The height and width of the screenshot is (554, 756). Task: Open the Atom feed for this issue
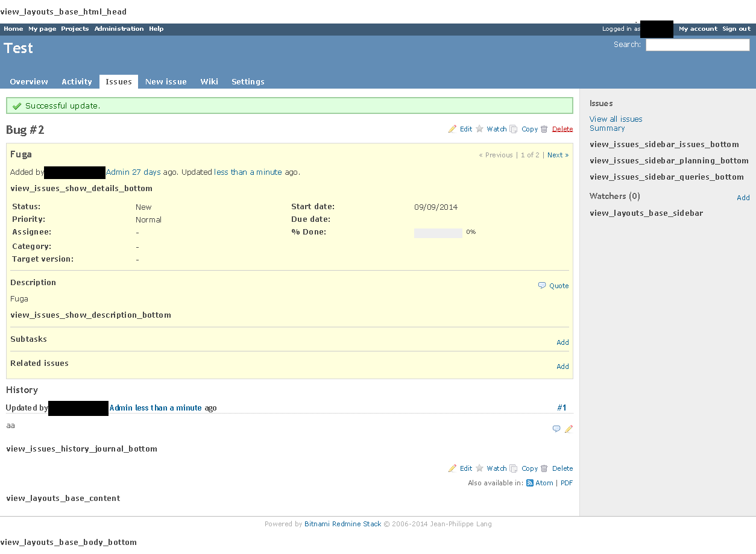click(544, 483)
